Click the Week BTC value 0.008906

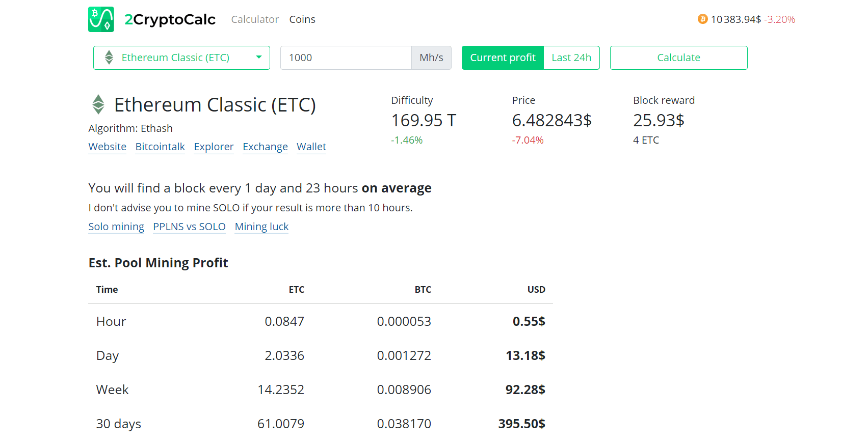404,390
